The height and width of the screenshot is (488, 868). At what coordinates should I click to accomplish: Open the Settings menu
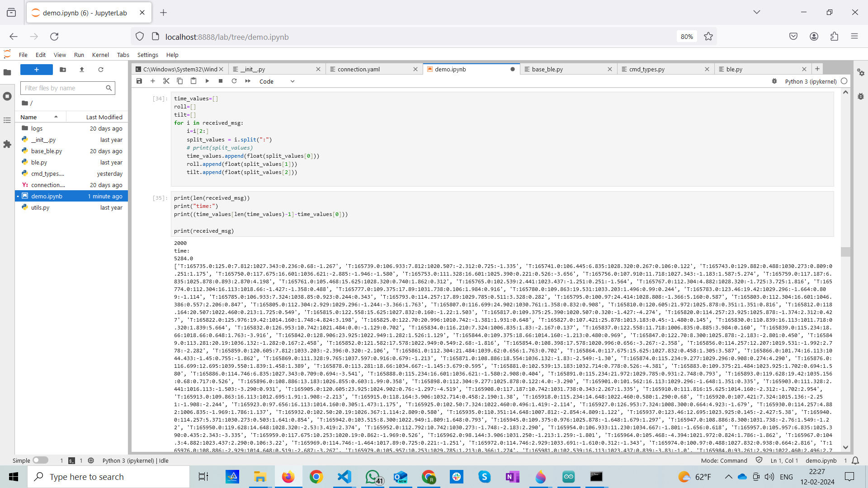click(148, 55)
